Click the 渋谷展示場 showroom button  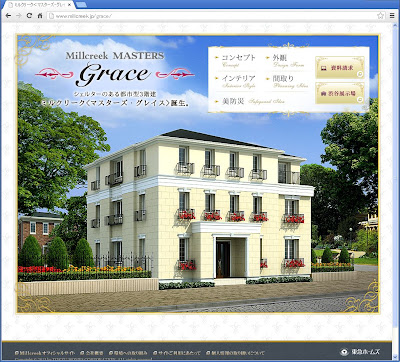point(340,93)
